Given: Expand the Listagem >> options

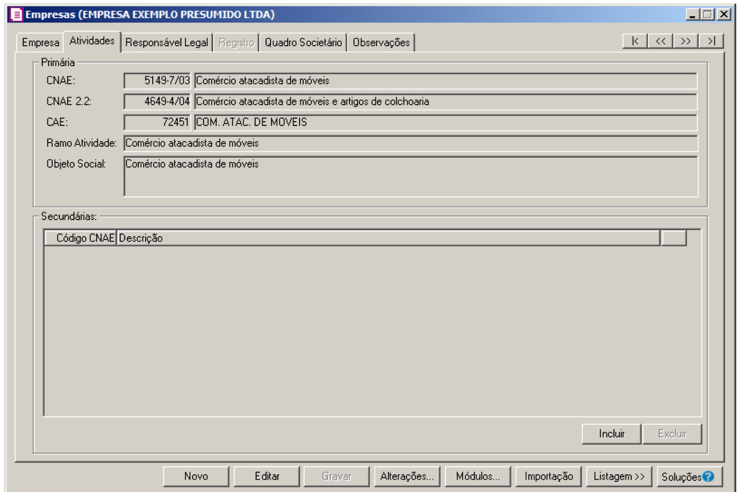Looking at the screenshot, I should [x=619, y=476].
